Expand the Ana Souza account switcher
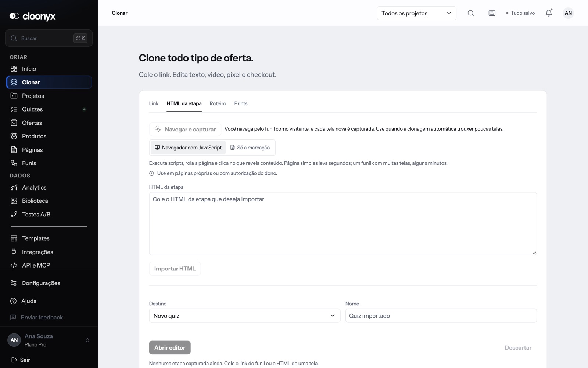Screen dimensions: 588x368 49,340
